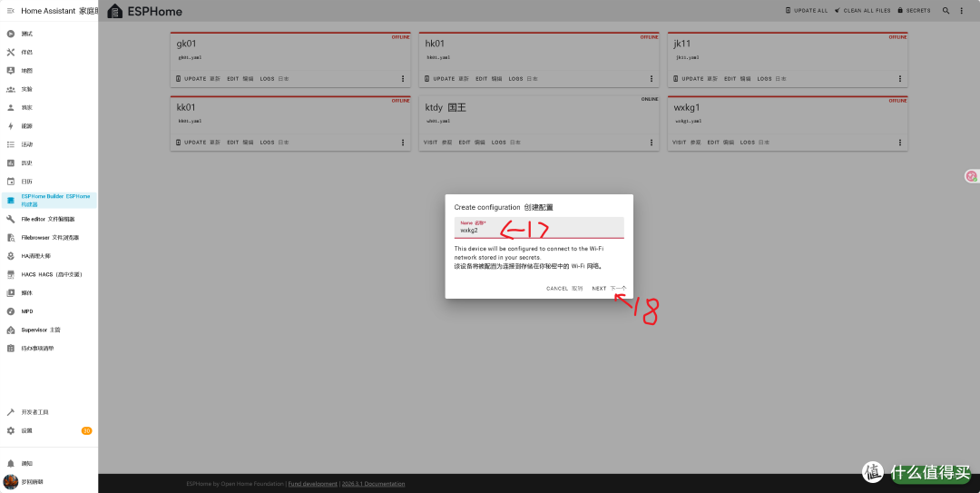Open hk01 card three-dot menu
The height and width of the screenshot is (493, 980).
[x=652, y=79]
